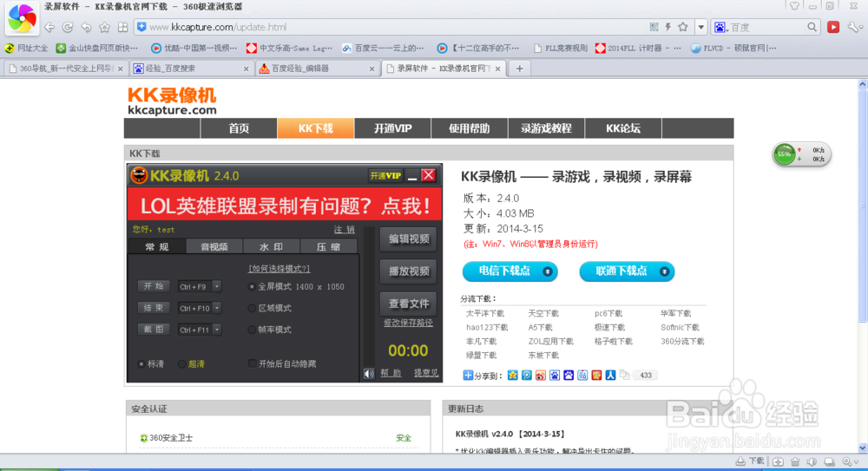Viewport: 868px width, 471px height.
Task: Open 优酷 bookmark in bookmarks bar
Action: point(194,49)
